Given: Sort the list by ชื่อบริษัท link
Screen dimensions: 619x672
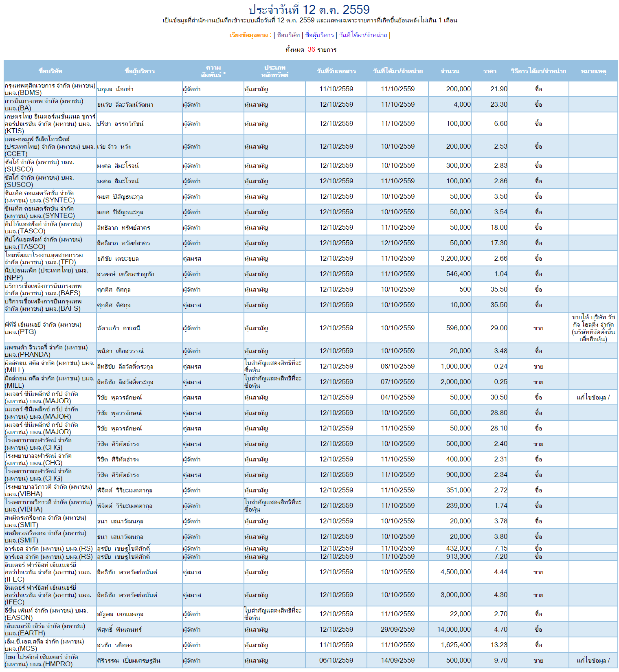Looking at the screenshot, I should click(288, 35).
